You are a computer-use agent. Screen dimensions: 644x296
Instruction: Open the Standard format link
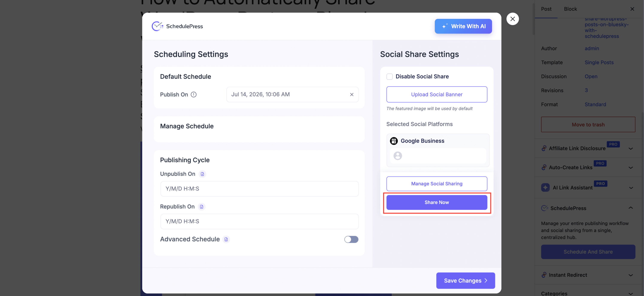coord(595,104)
